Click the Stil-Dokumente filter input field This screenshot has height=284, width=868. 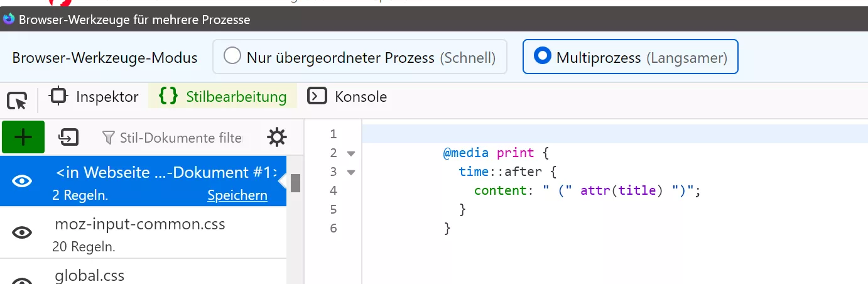point(173,137)
